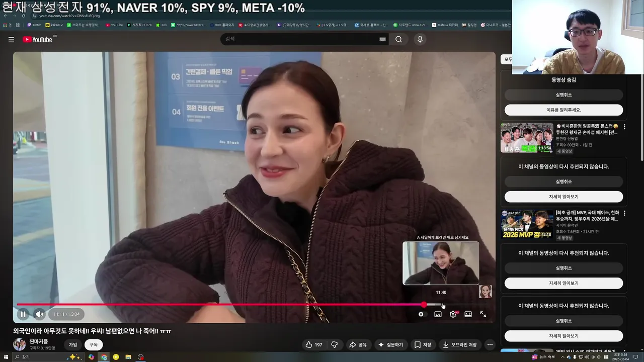The image size is (644, 362).
Task: Click the 가입 membership join button
Action: click(73, 345)
